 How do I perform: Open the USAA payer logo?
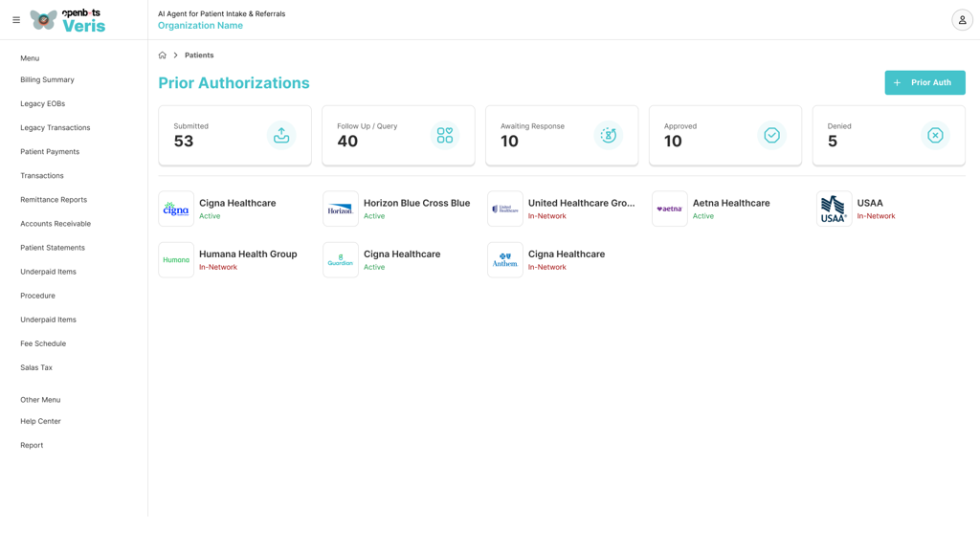[834, 209]
